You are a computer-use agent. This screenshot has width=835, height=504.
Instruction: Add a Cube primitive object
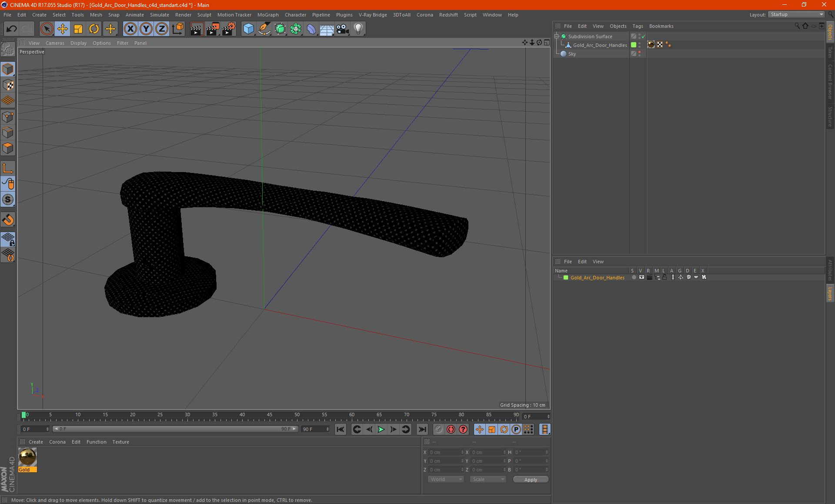[248, 29]
